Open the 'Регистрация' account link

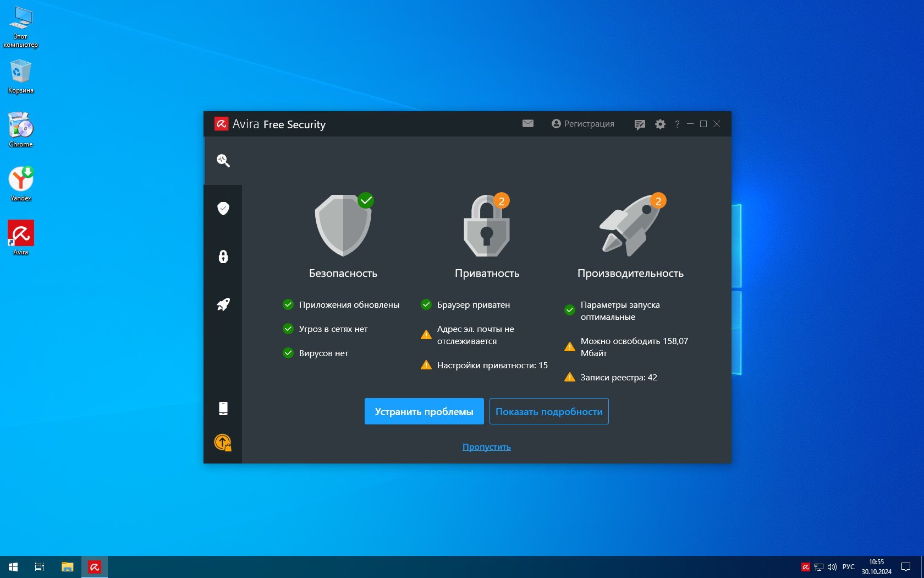point(583,124)
